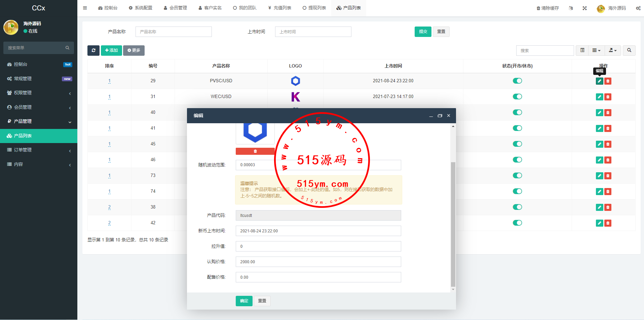The width and height of the screenshot is (644, 320).
Task: Click the 确定 button in edit dialog
Action: point(244,301)
